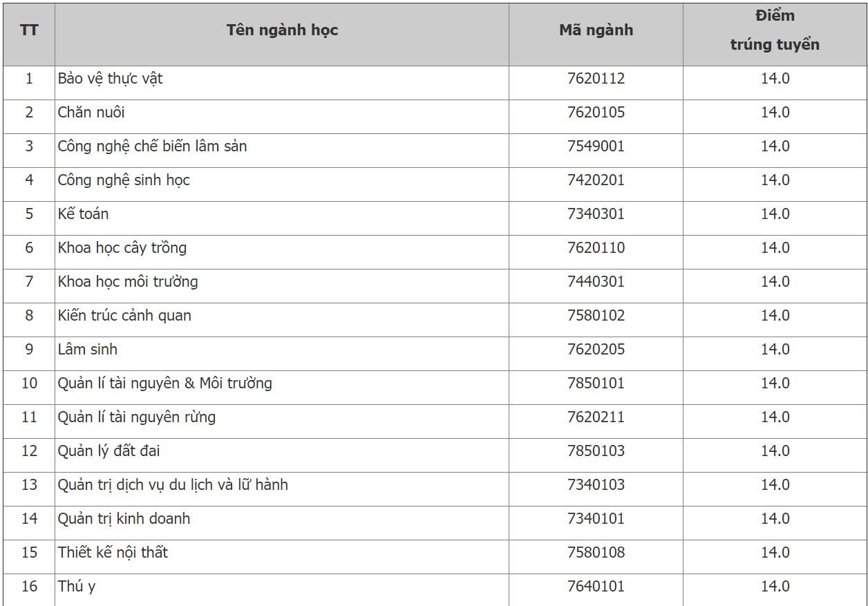Click the "Thú y" major name

click(x=77, y=587)
